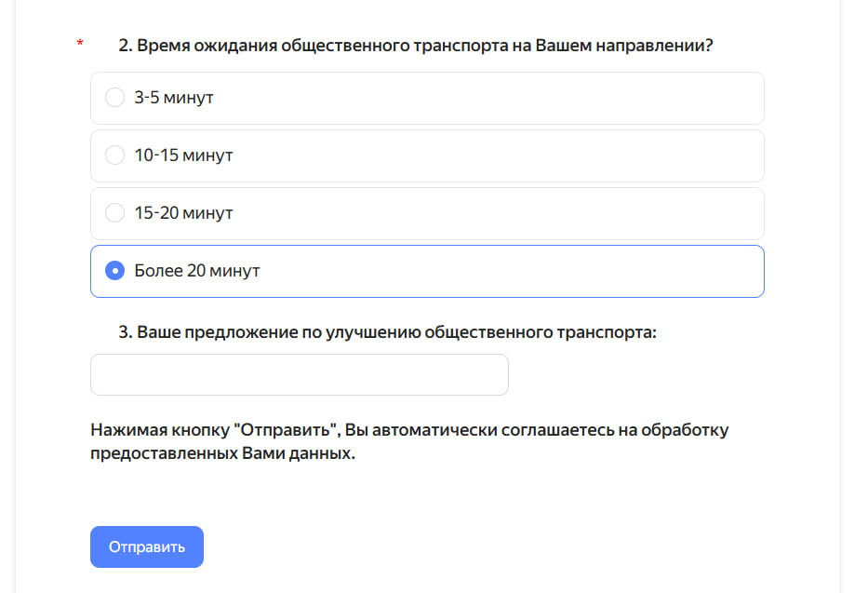
Task: Click the "3-5 минут" answer card
Action: pos(426,97)
